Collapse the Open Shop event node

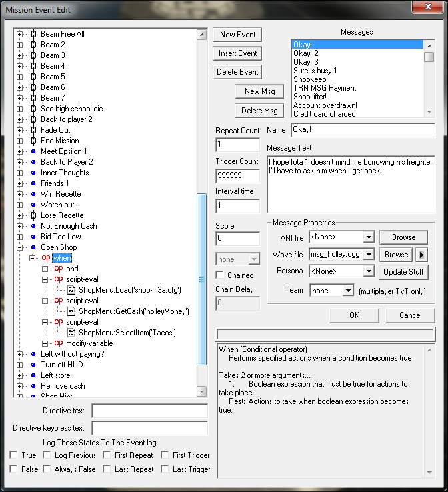(20, 247)
